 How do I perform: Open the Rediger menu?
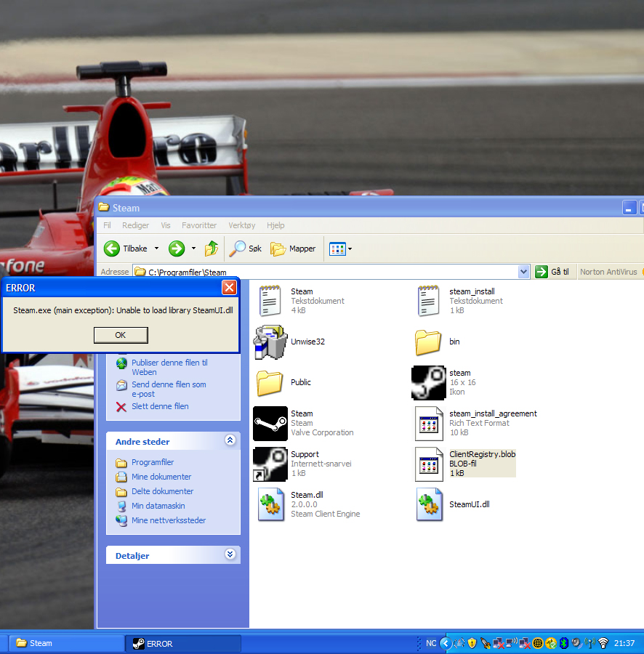[135, 225]
